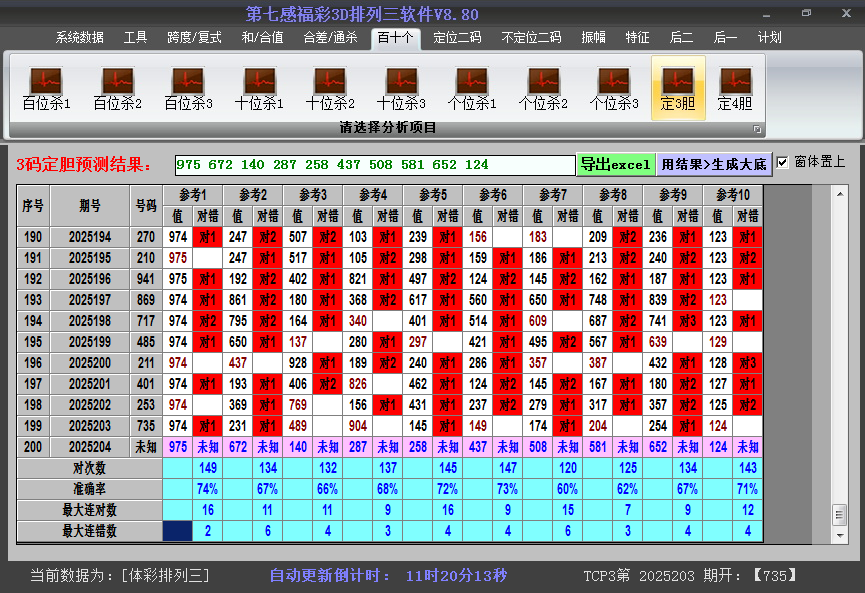Minimize the 第七感福彩3D排列三软件 window

(766, 14)
